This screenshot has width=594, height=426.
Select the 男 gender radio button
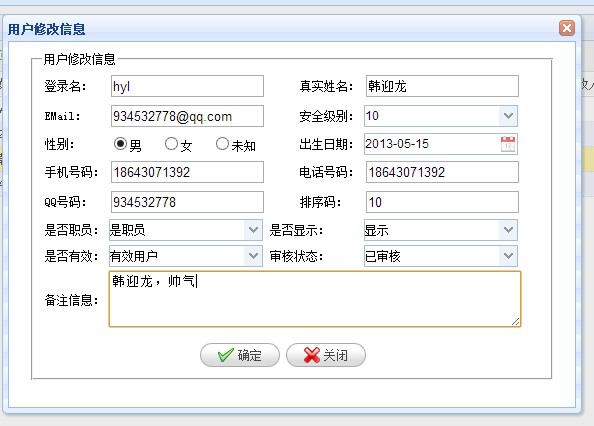[x=120, y=144]
